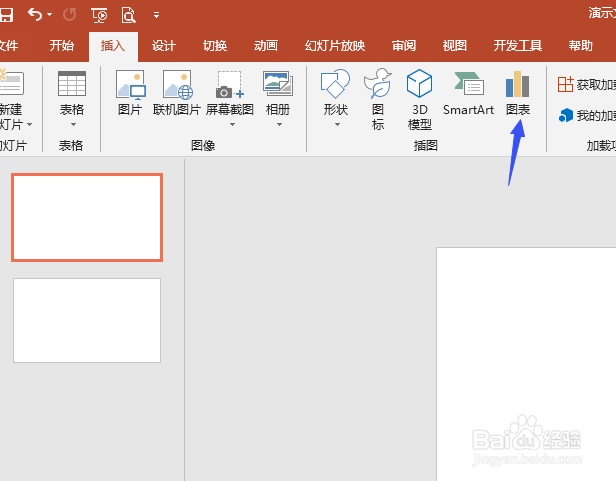Open the 动画 (Animations) tab
This screenshot has width=616, height=481.
tap(266, 46)
